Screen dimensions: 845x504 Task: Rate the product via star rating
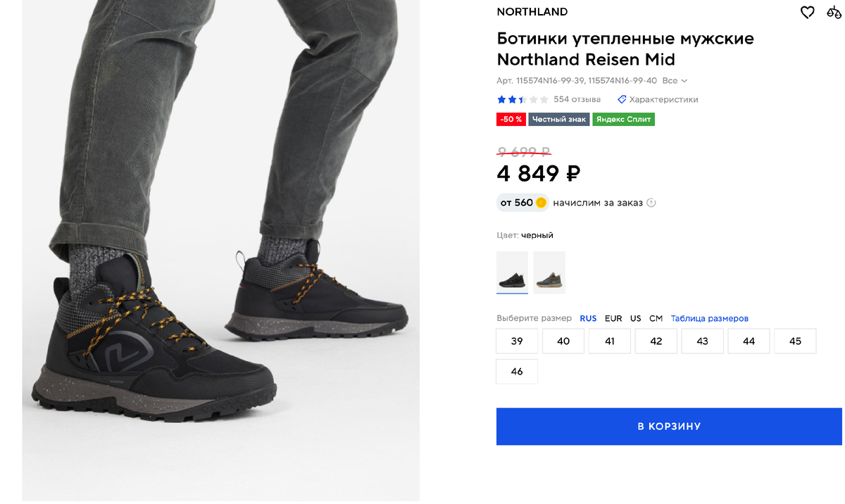(521, 99)
